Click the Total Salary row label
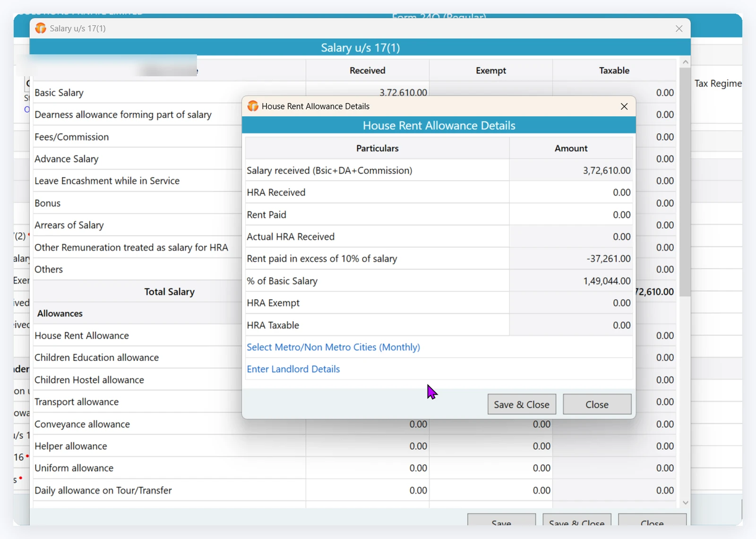Screen dimensions: 756x539 [169, 292]
